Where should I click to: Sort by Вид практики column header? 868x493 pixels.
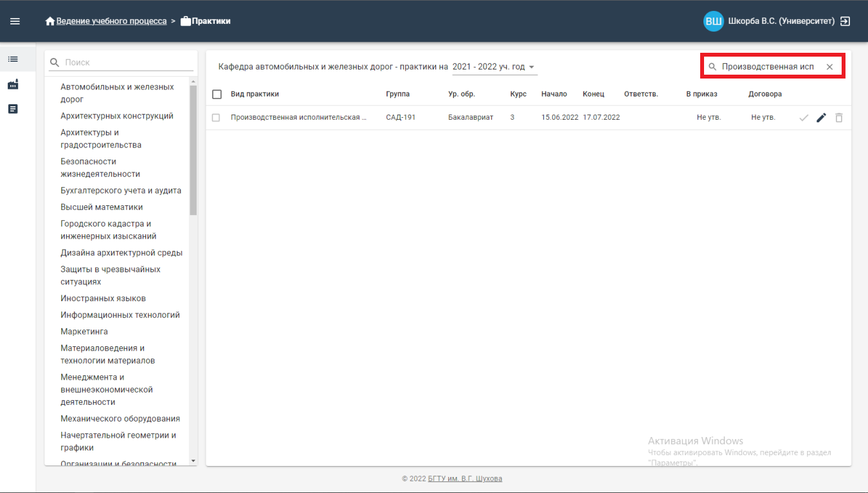click(255, 94)
